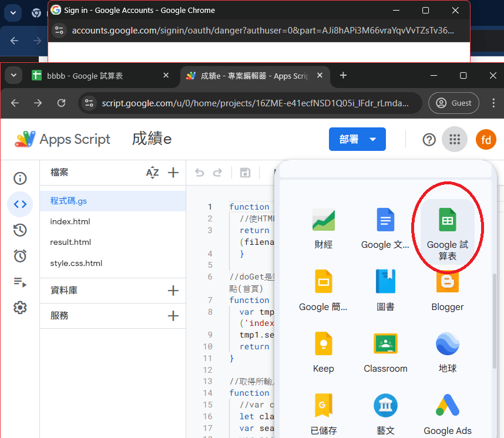Add a library with plus button

pyautogui.click(x=173, y=291)
